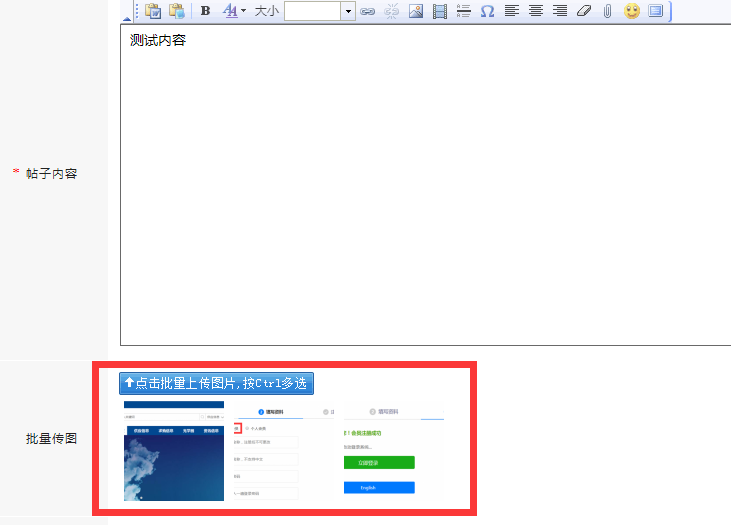This screenshot has width=731, height=525.
Task: Clear formatting with the eraser icon
Action: pyautogui.click(x=585, y=11)
